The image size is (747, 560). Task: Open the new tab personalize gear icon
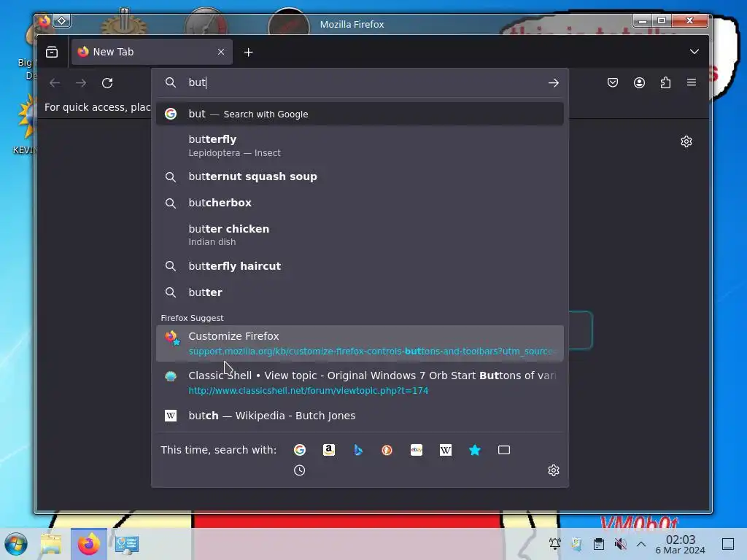click(x=686, y=141)
